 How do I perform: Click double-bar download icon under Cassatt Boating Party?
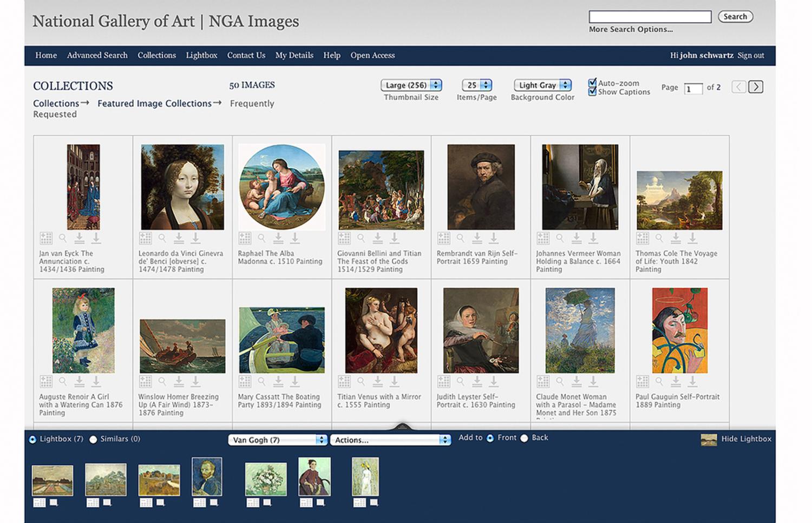point(278,382)
